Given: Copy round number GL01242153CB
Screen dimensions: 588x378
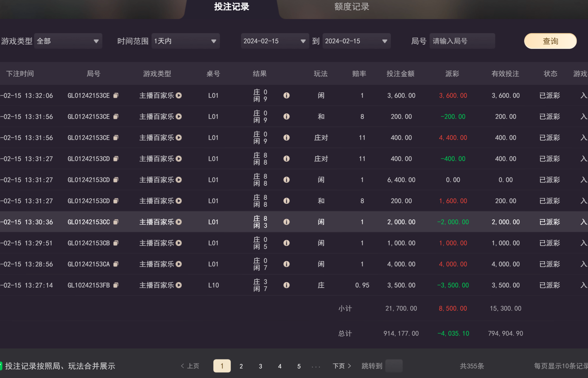Looking at the screenshot, I should (x=116, y=243).
